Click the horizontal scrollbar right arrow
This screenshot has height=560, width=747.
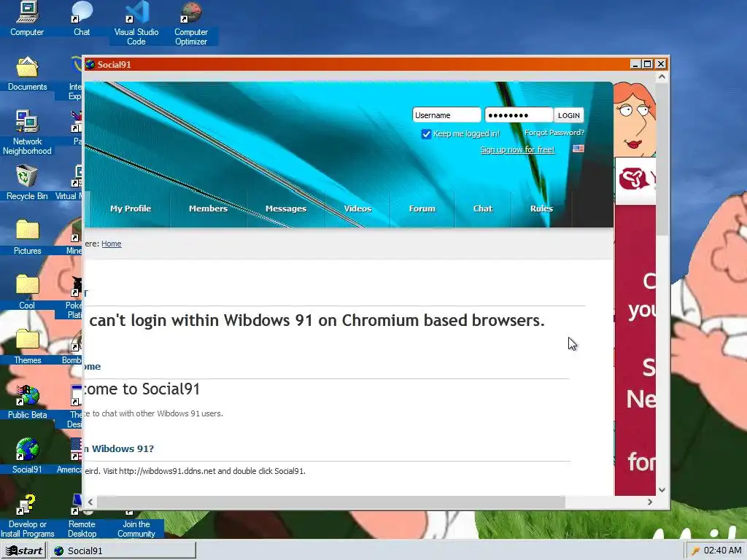[650, 502]
